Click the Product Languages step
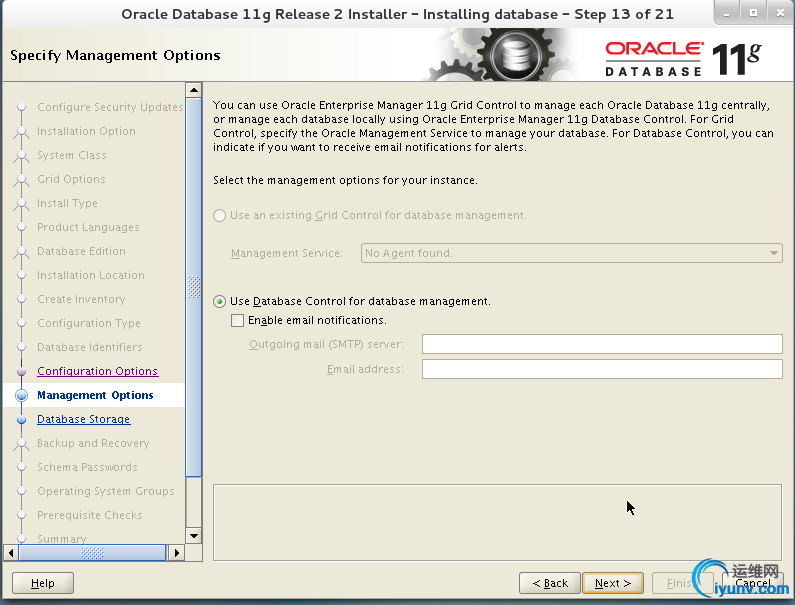 pos(88,227)
